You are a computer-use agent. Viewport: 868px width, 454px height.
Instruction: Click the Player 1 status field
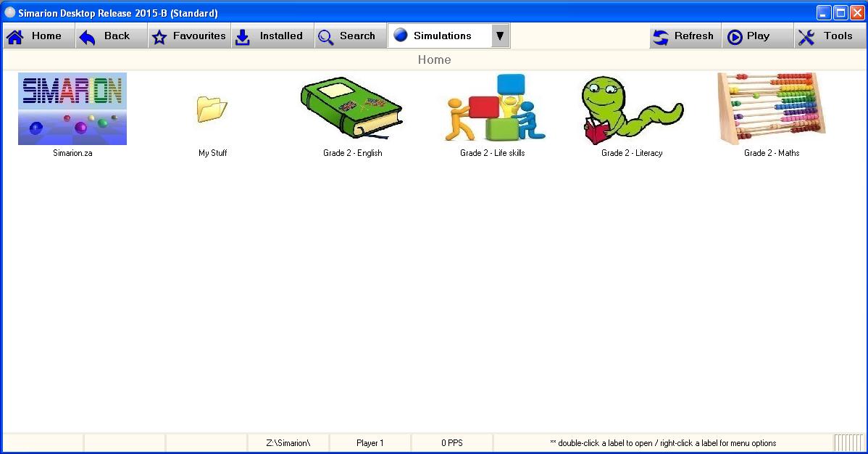pos(370,442)
